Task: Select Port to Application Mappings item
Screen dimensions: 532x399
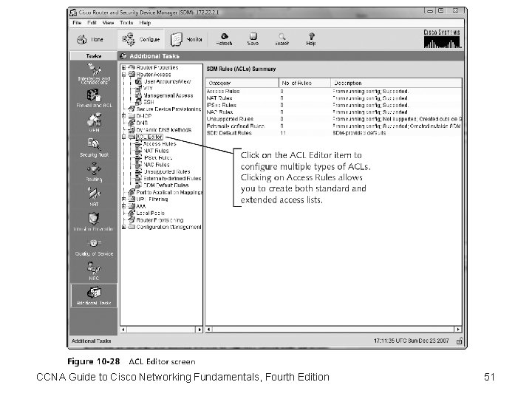Action: pyautogui.click(x=170, y=192)
